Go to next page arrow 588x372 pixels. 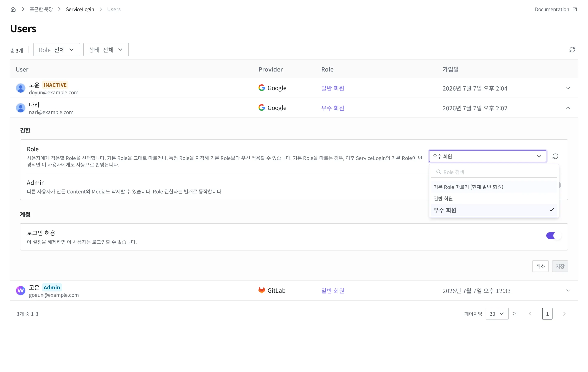tap(564, 314)
